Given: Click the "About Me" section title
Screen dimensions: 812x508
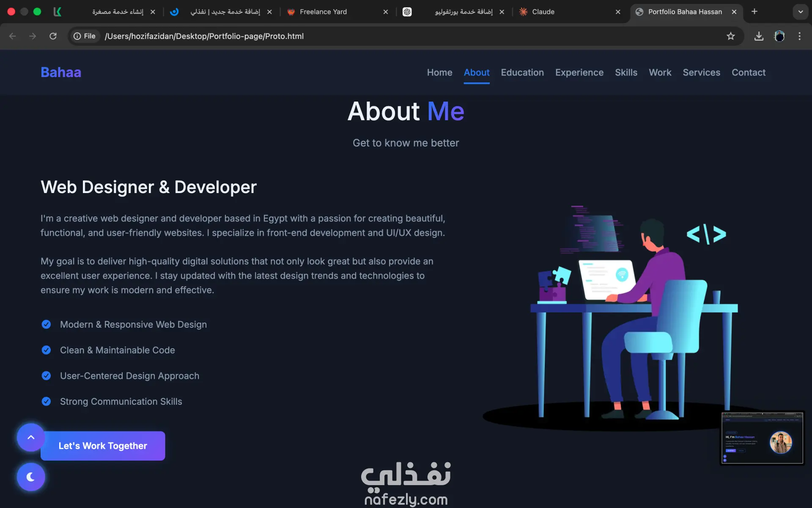Looking at the screenshot, I should pos(406,111).
